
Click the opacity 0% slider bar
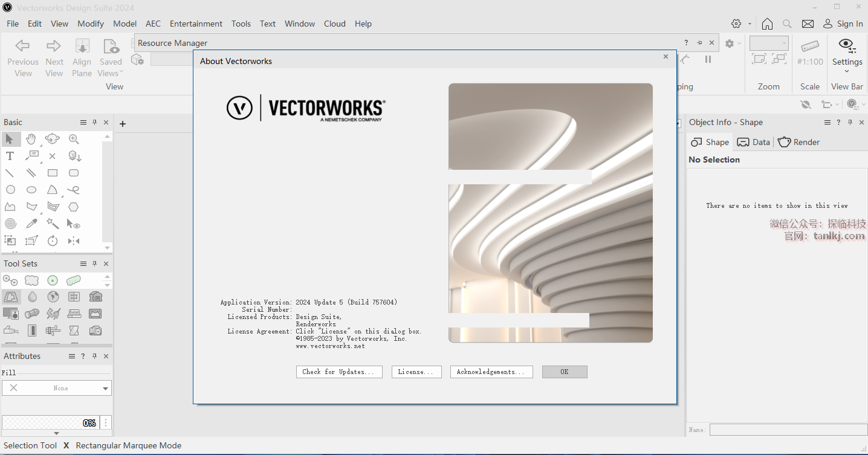[50, 423]
